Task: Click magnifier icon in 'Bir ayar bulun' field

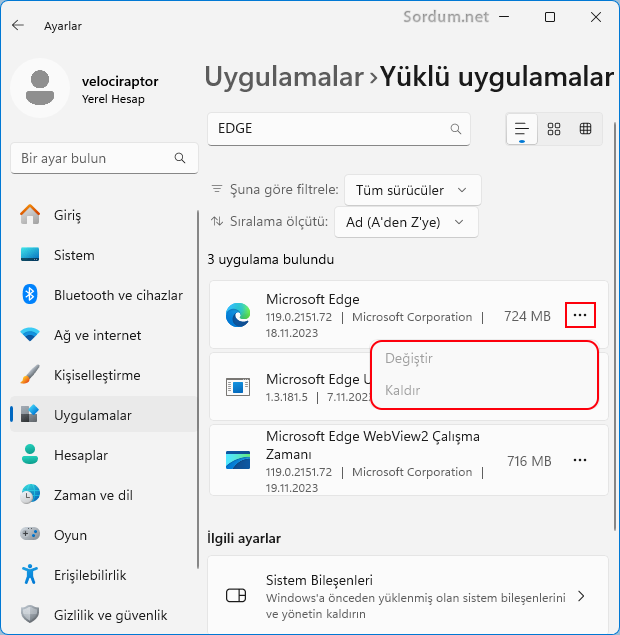Action: tap(180, 158)
